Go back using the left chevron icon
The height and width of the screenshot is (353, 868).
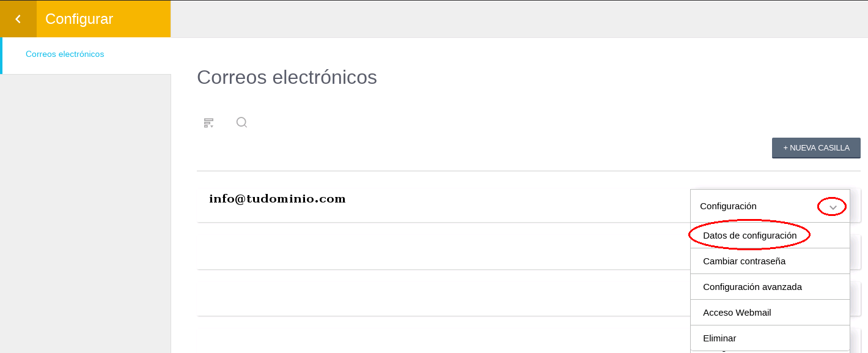click(x=18, y=19)
